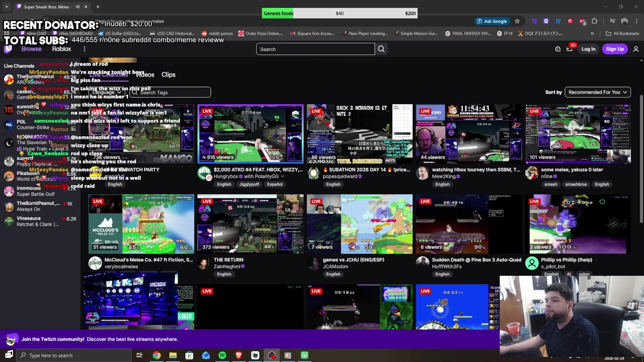Open Task View on the taskbar
Viewport: 644px width, 362px height.
click(139, 355)
